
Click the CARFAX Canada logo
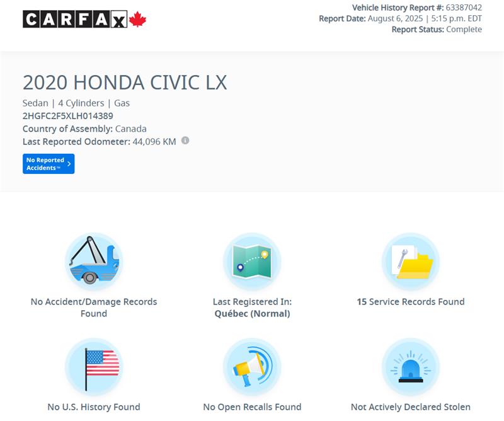[84, 19]
